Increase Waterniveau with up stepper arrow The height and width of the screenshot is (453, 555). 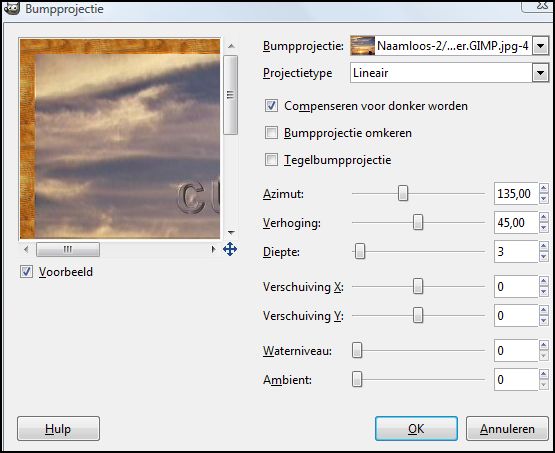[x=544, y=345]
